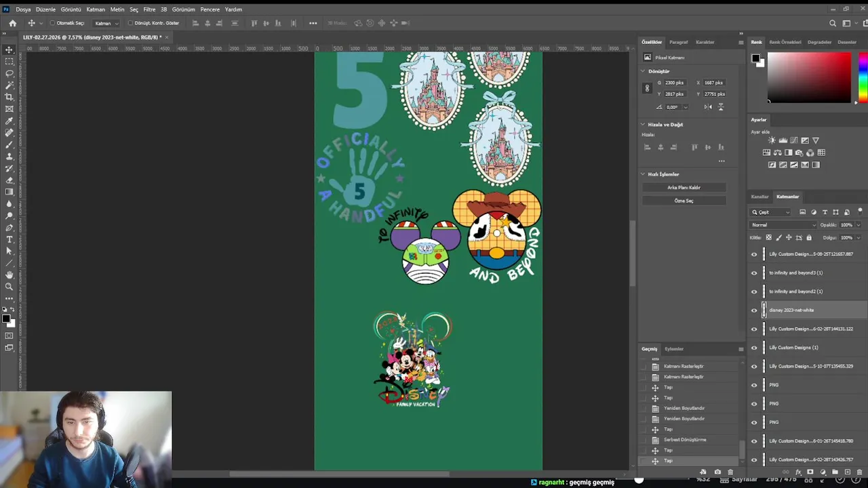The height and width of the screenshot is (488, 868).
Task: Select the Serbest Dönüştürme history step
Action: pyautogui.click(x=685, y=440)
